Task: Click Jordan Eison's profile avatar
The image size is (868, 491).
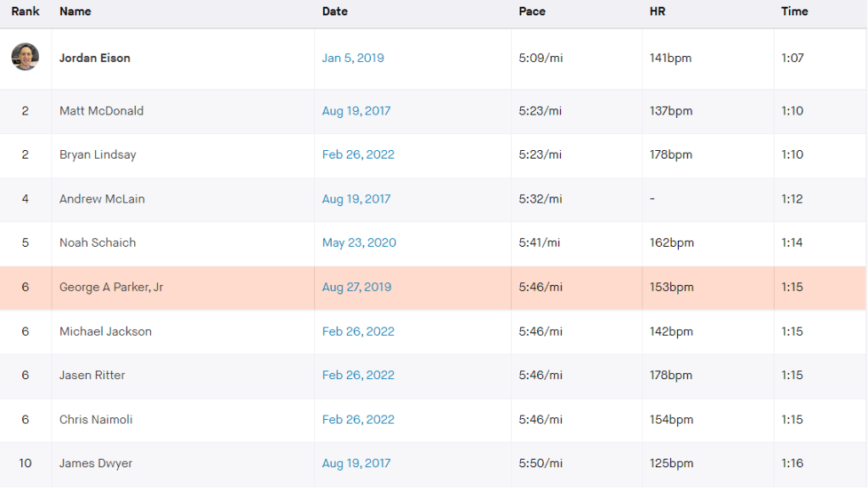Action: pyautogui.click(x=25, y=57)
